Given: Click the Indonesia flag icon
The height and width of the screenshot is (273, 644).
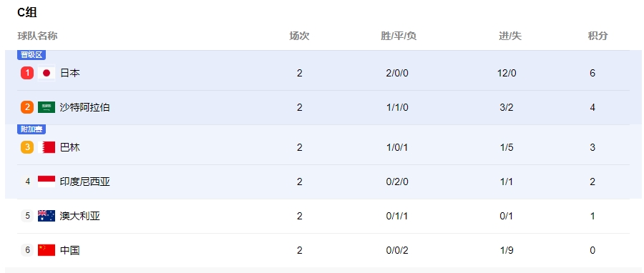Looking at the screenshot, I should (x=47, y=182).
